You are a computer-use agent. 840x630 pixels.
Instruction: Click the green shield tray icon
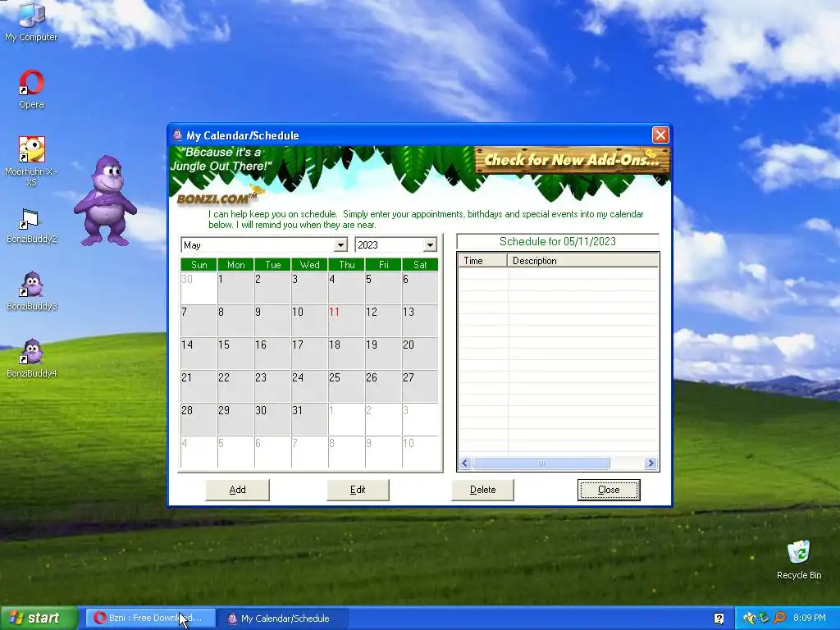765,619
